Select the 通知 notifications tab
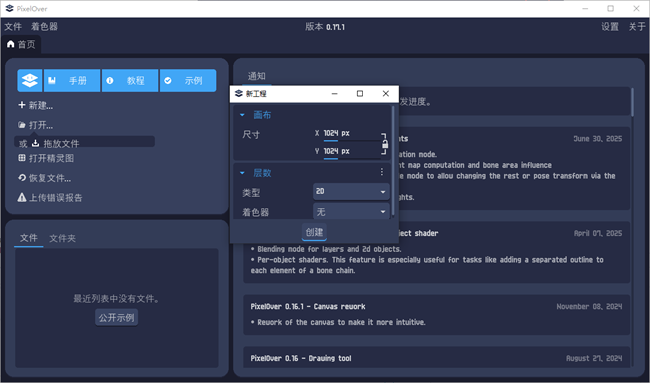Screen dimensions: 650x383 [257, 76]
